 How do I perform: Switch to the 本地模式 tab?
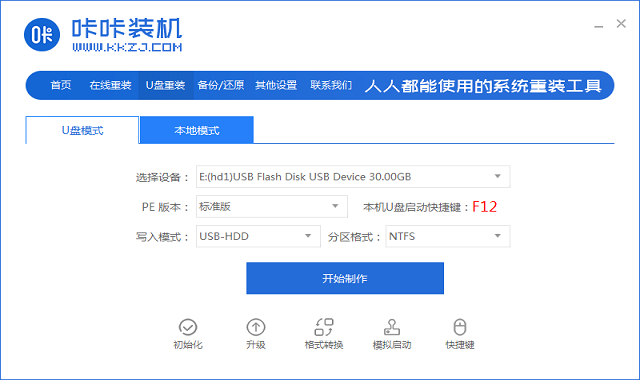[x=197, y=130]
